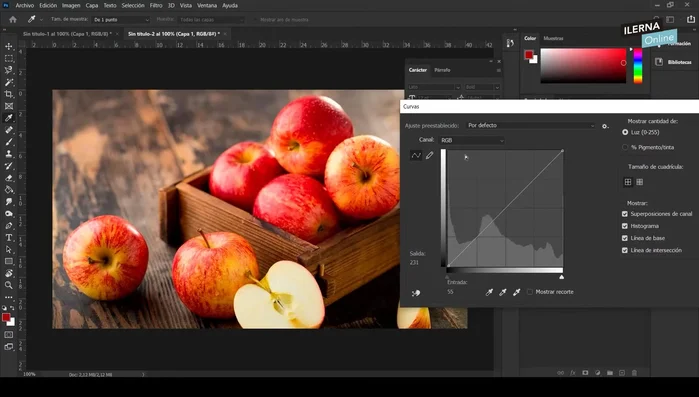Screen dimensions: 699x397
Task: Open the Imagen menu
Action: 71,5
